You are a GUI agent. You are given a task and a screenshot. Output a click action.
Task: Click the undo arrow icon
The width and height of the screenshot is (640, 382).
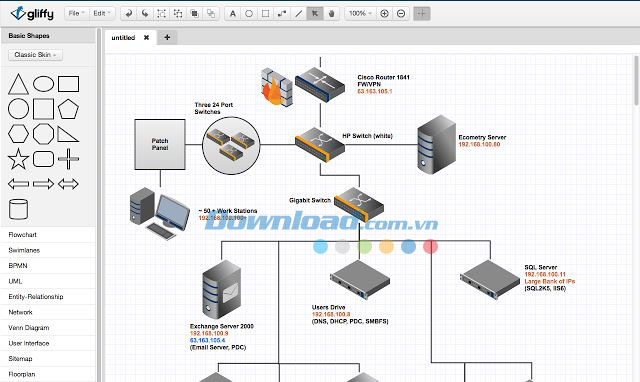(x=129, y=13)
